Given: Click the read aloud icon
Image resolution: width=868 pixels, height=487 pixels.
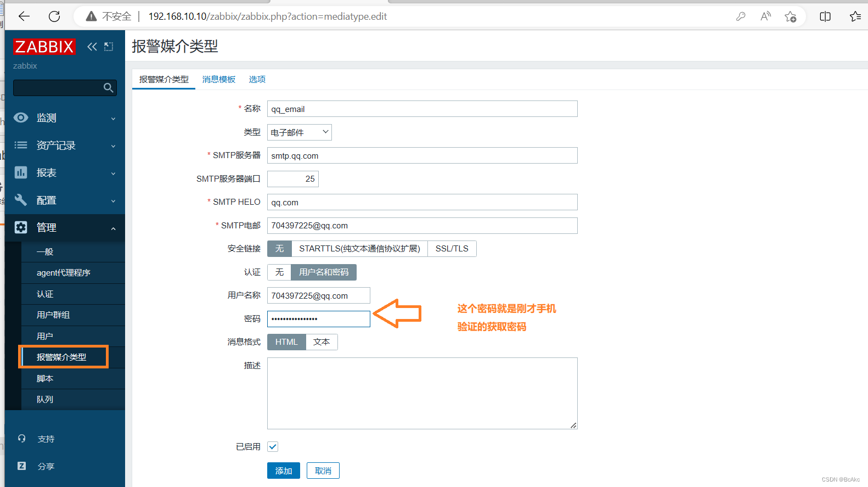Looking at the screenshot, I should tap(765, 16).
